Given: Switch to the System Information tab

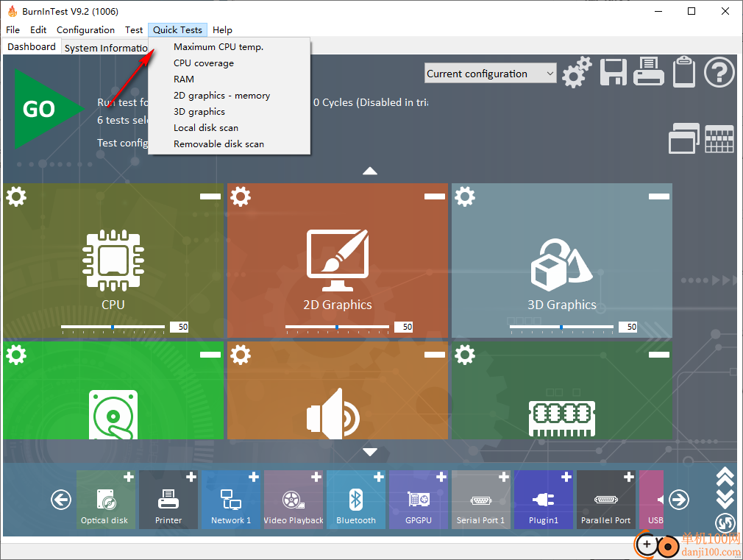Looking at the screenshot, I should [106, 48].
